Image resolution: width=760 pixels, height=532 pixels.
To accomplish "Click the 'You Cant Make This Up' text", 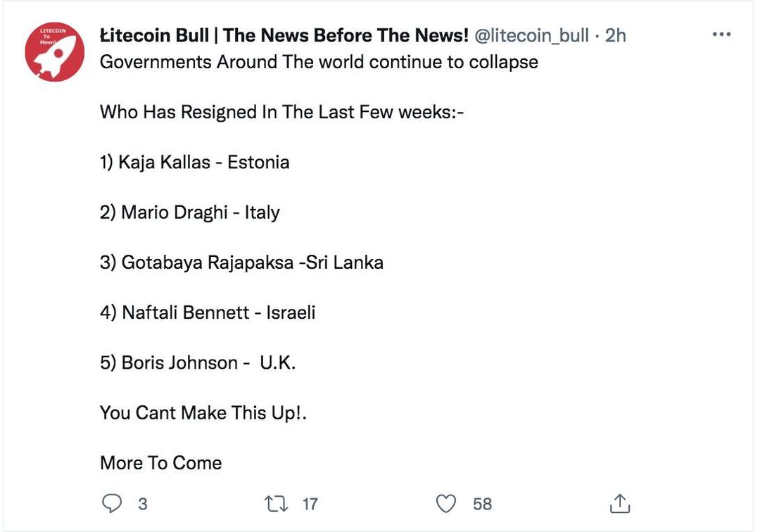I will pos(203,412).
